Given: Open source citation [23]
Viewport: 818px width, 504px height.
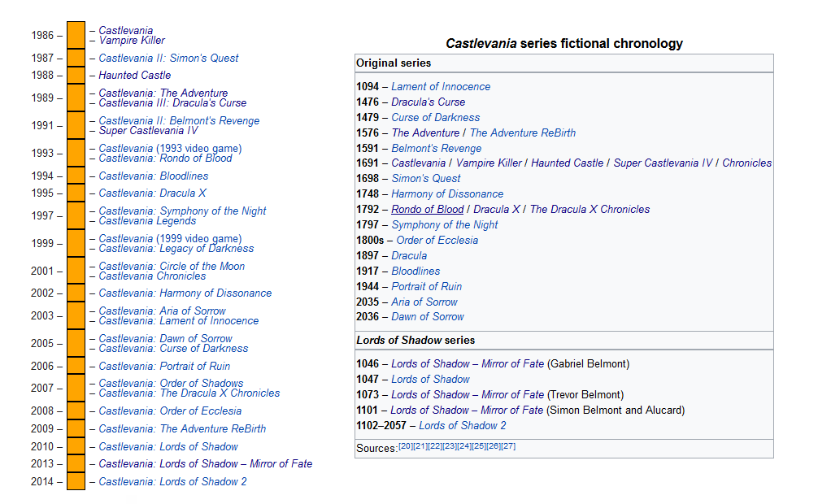Looking at the screenshot, I should [x=450, y=446].
